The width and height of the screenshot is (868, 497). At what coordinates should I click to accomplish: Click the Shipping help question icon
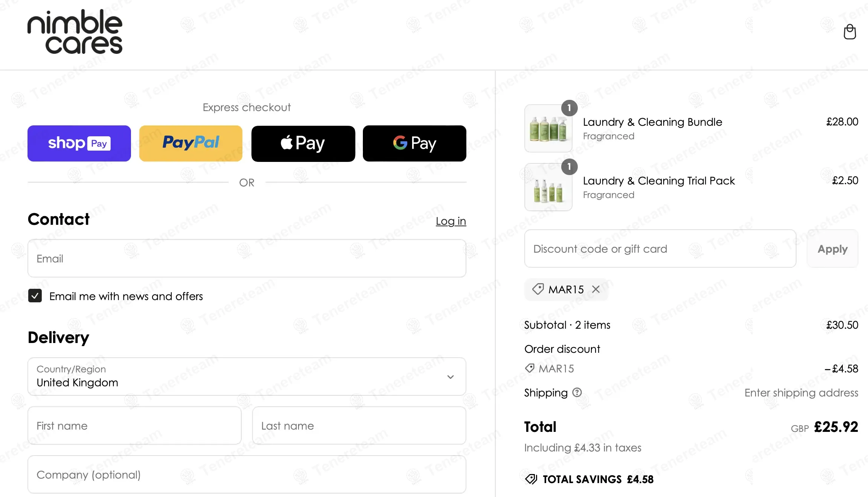coord(577,392)
